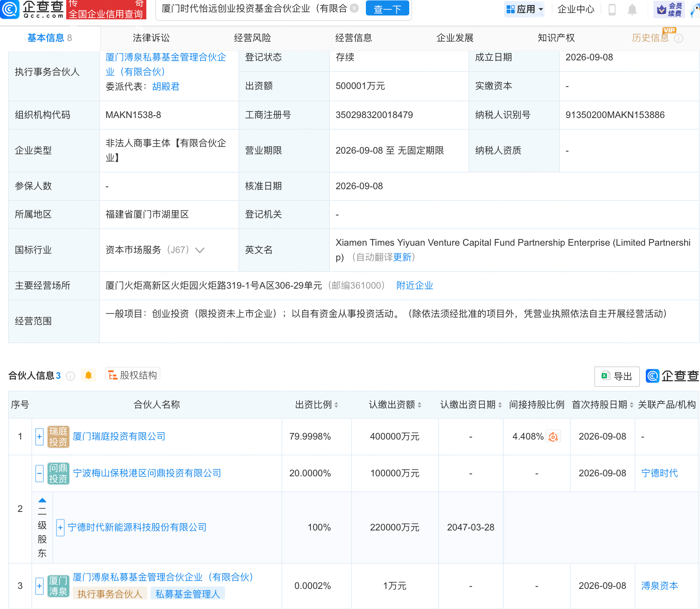This screenshot has width=700, height=609.
Task: Clear the search box text
Action: click(354, 8)
